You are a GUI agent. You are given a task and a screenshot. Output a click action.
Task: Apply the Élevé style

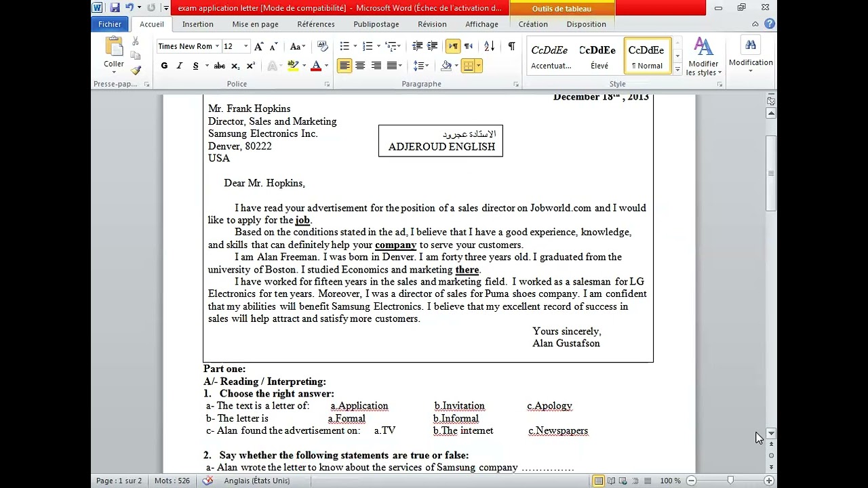tap(599, 56)
